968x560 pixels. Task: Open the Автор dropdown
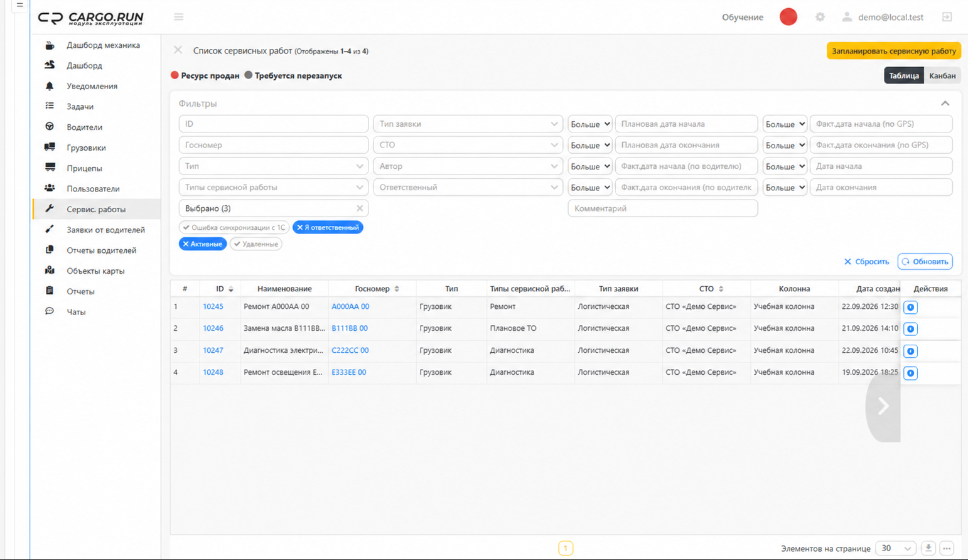click(x=468, y=166)
